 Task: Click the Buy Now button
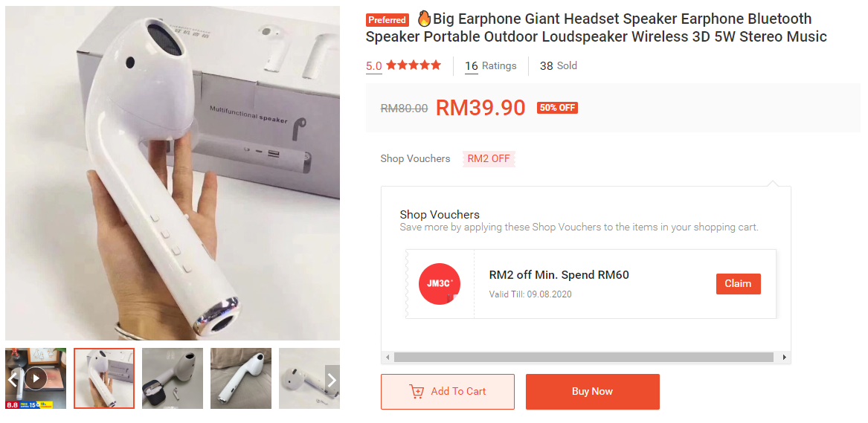(592, 392)
